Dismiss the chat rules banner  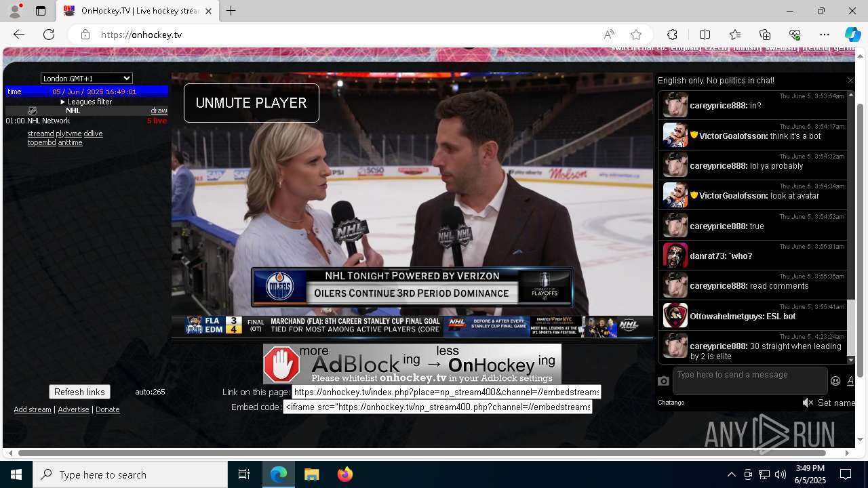850,81
